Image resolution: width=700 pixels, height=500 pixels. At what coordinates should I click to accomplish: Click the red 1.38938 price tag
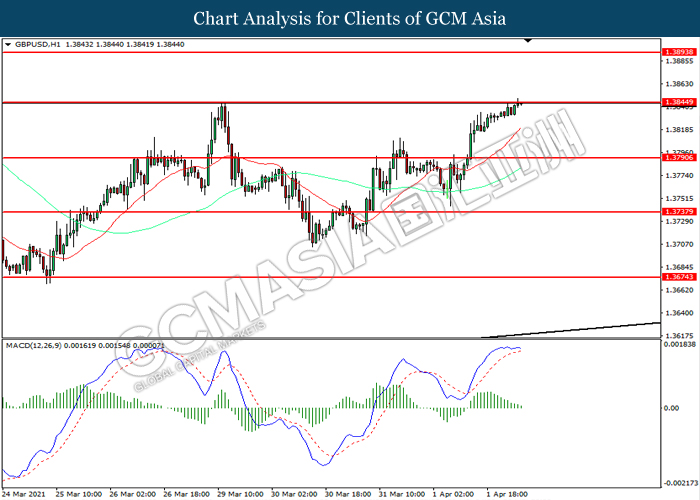coord(679,52)
